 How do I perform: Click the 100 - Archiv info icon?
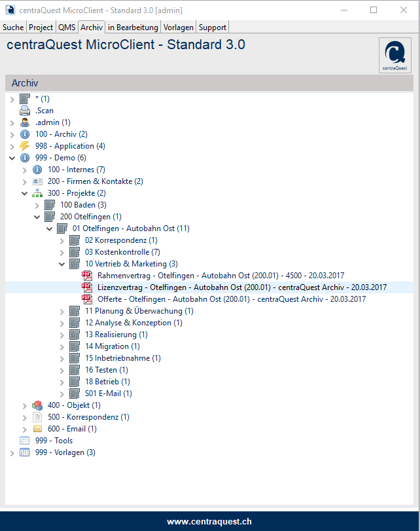[25, 134]
